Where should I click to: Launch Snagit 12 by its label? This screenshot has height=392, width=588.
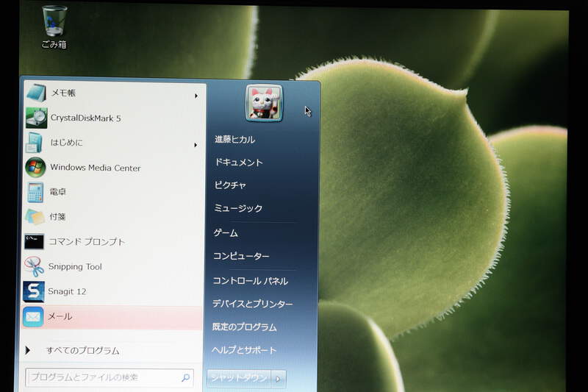click(x=67, y=291)
